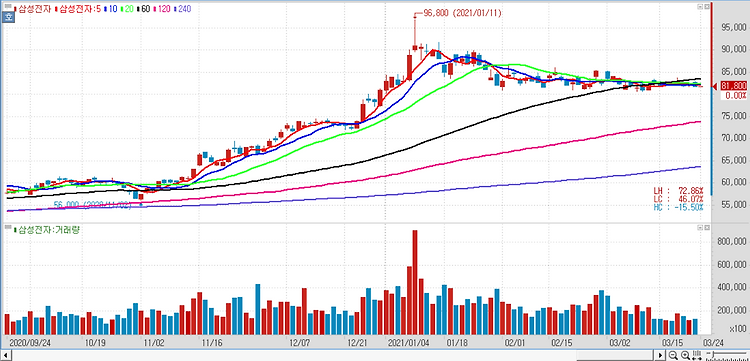Click the 55,000 price axis label

(x=733, y=205)
